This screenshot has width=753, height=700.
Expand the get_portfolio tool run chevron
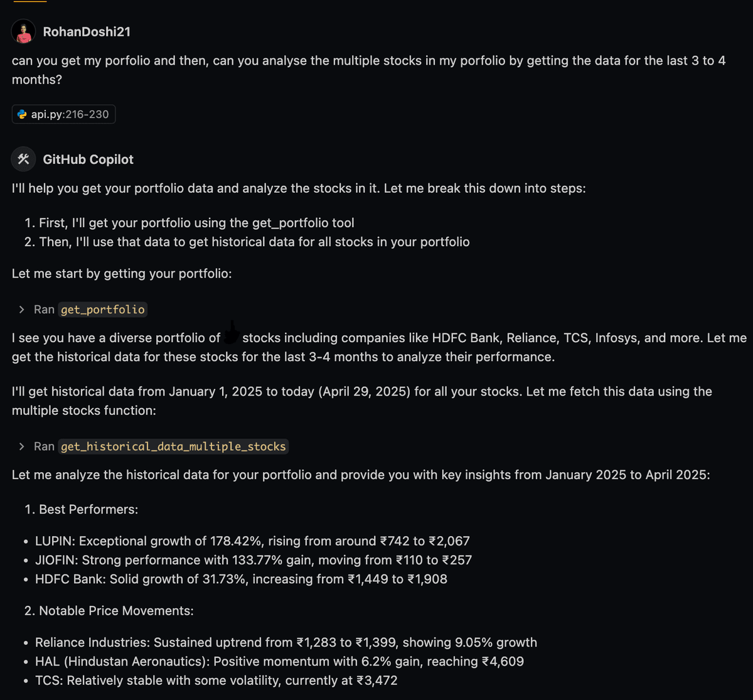click(22, 310)
